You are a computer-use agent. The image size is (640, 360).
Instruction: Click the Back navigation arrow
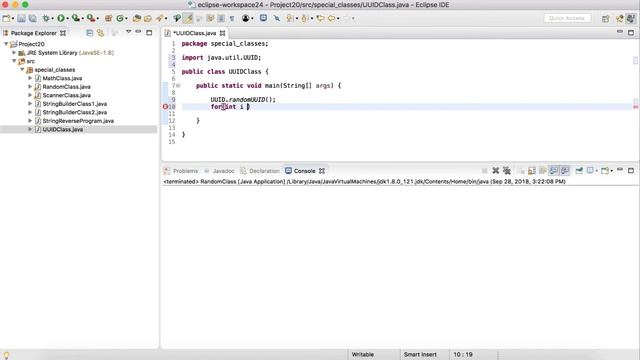tap(331, 18)
